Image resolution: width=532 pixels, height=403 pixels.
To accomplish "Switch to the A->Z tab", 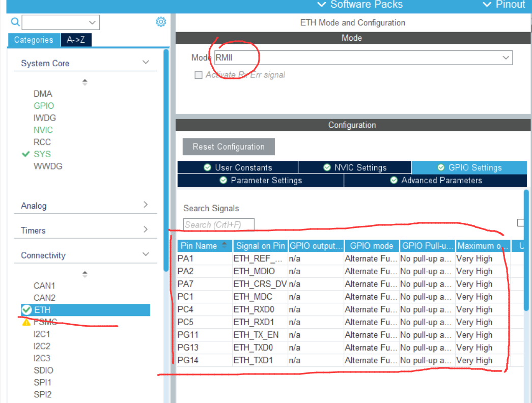I will pyautogui.click(x=76, y=40).
